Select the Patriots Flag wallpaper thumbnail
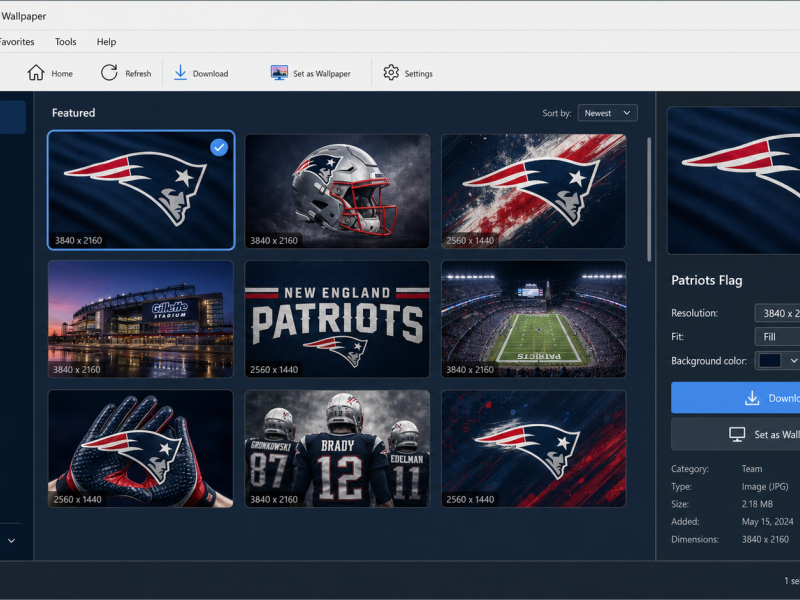 click(141, 190)
